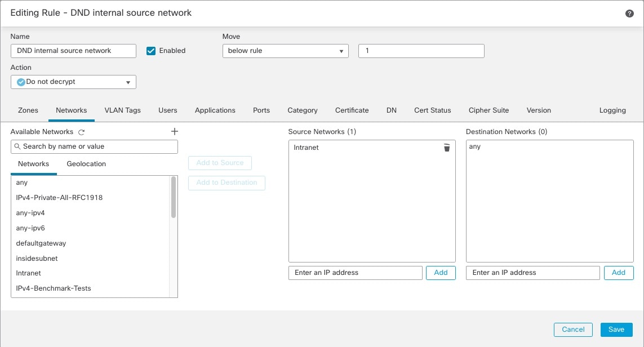The height and width of the screenshot is (347, 644).
Task: Open the Version tab
Action: 539,110
